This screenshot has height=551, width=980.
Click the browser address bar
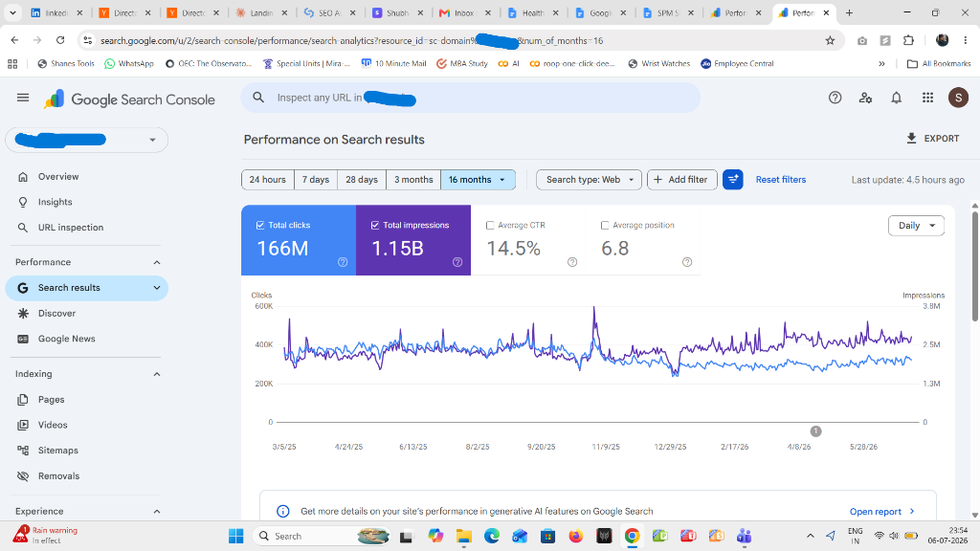tap(459, 40)
